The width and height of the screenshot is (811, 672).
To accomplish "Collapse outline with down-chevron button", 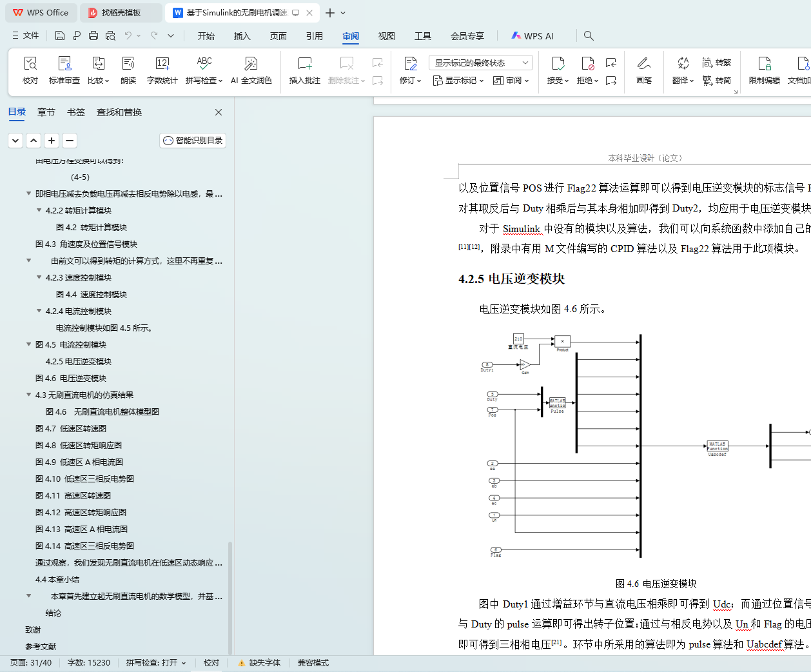I will [15, 140].
